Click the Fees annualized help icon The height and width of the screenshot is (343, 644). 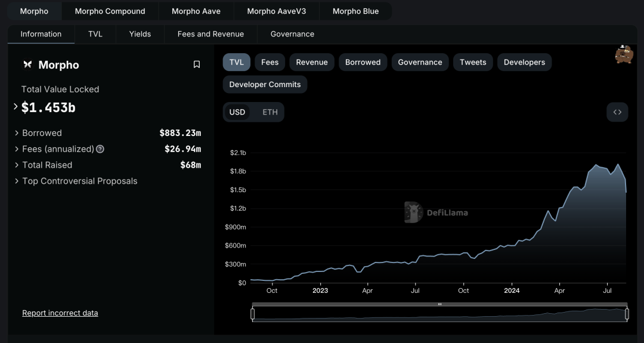(x=100, y=149)
